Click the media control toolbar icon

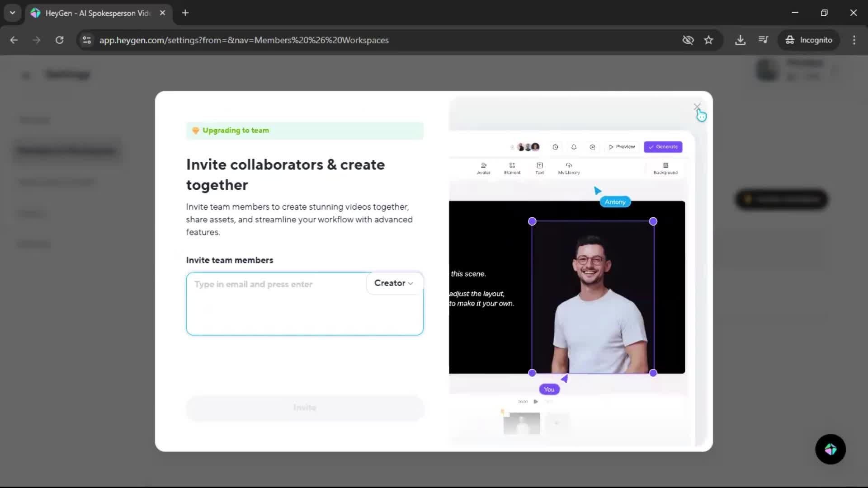763,40
